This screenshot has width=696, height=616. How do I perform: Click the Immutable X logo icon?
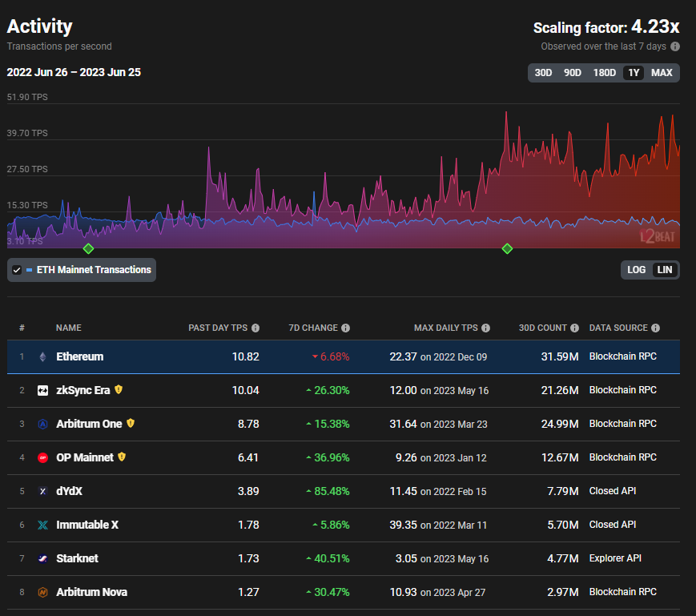click(x=42, y=525)
